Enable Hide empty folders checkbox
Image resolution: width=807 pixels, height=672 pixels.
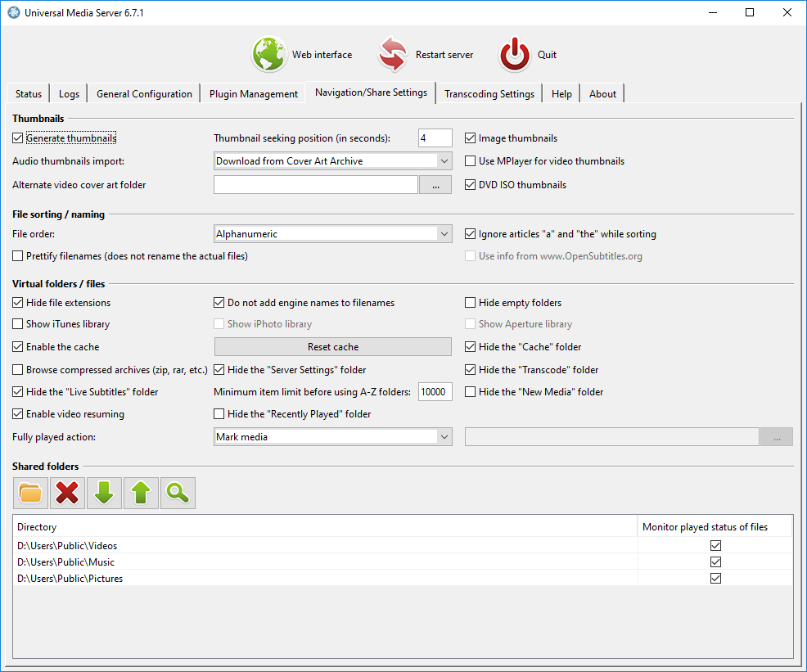(x=470, y=303)
